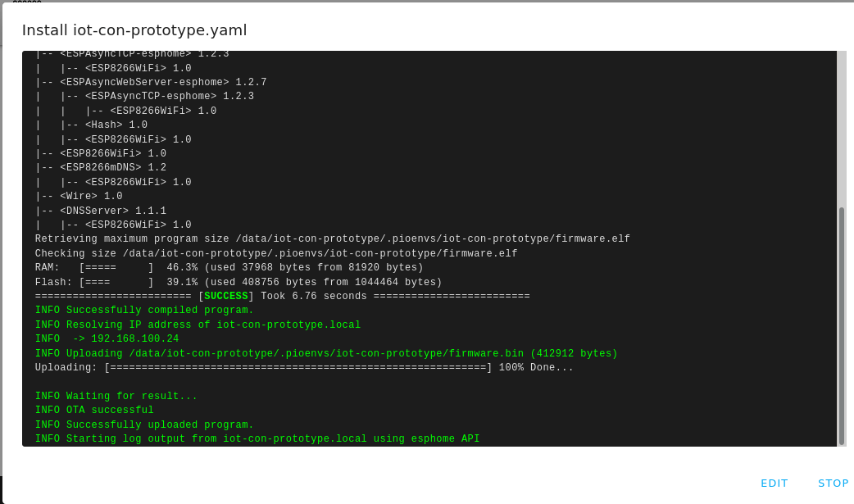The height and width of the screenshot is (504, 854).
Task: Click the 'Retrieving maximum program size' line
Action: pos(332,238)
